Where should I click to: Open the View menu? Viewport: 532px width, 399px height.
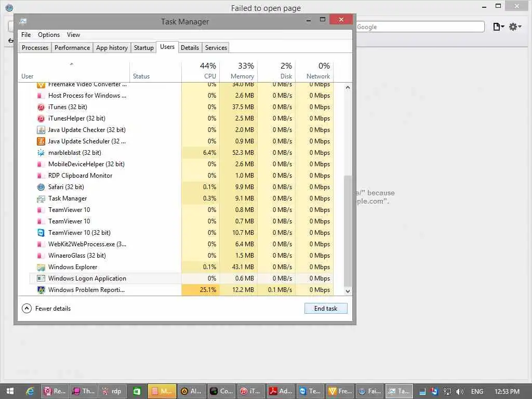pyautogui.click(x=73, y=35)
